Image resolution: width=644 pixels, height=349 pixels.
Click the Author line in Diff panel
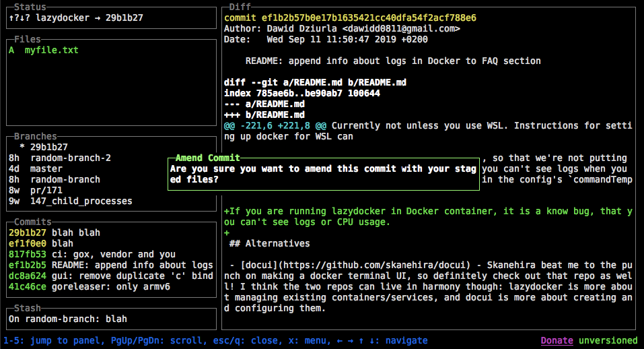pos(342,29)
